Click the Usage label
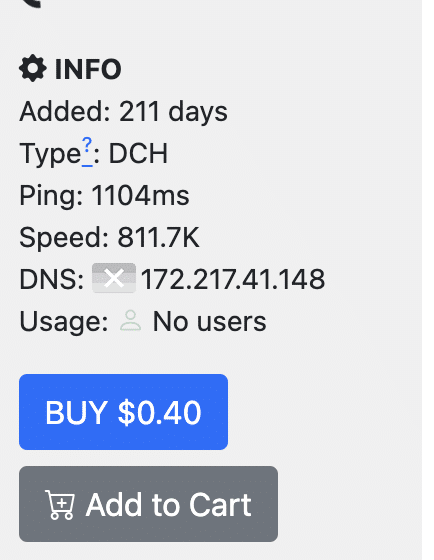The image size is (434, 560). tap(64, 322)
